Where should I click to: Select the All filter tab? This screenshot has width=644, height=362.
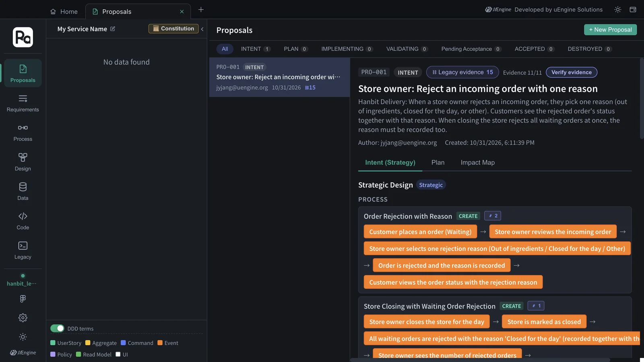pyautogui.click(x=225, y=49)
